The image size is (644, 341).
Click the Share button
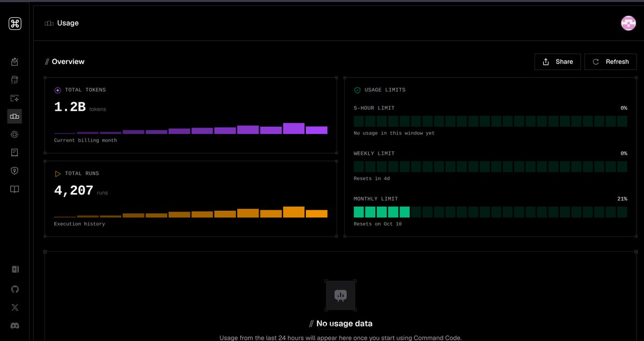point(558,62)
